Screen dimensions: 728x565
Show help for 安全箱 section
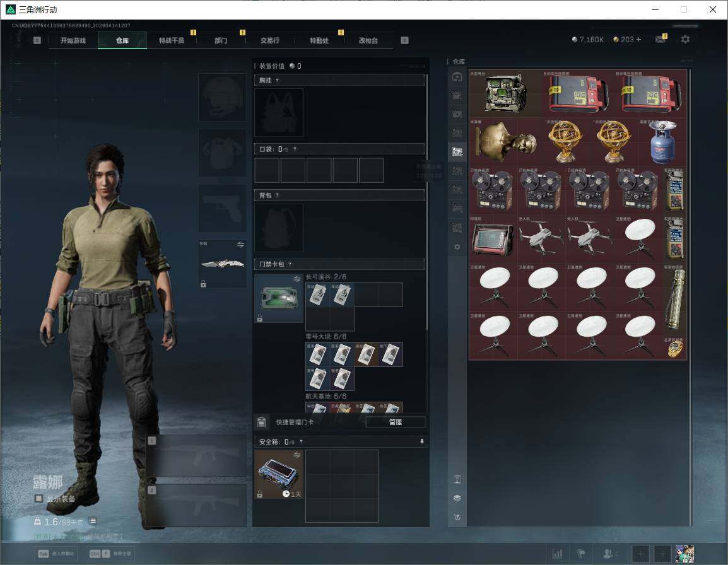pos(301,442)
